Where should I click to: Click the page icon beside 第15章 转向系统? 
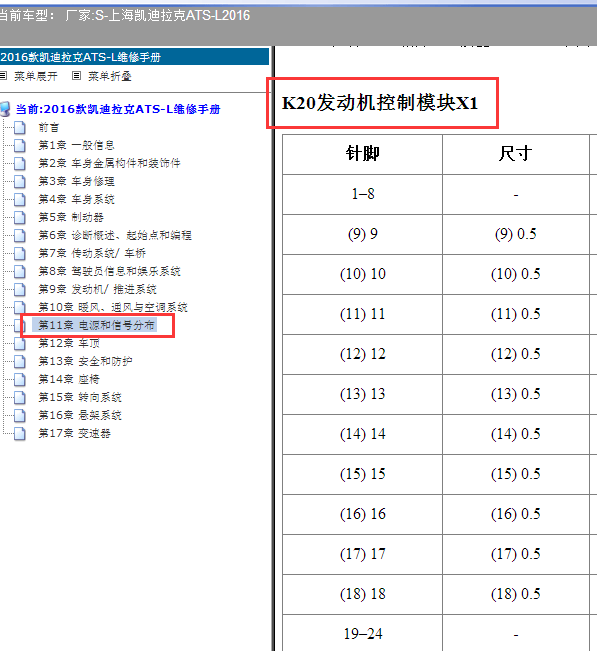pos(20,397)
